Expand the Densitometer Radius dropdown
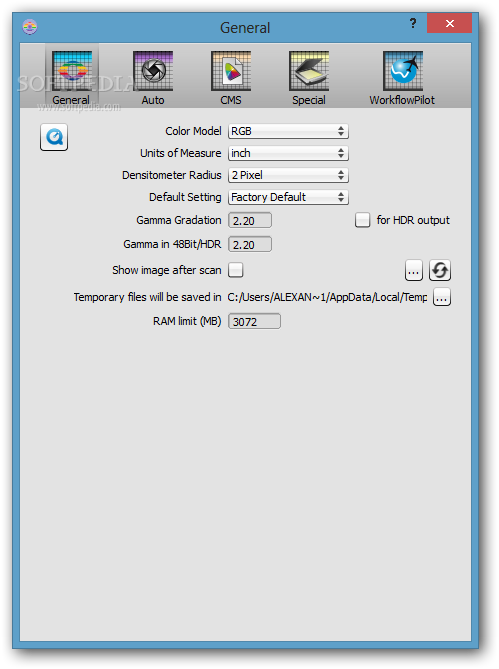Image resolution: width=499 pixels, height=669 pixels. coord(288,175)
